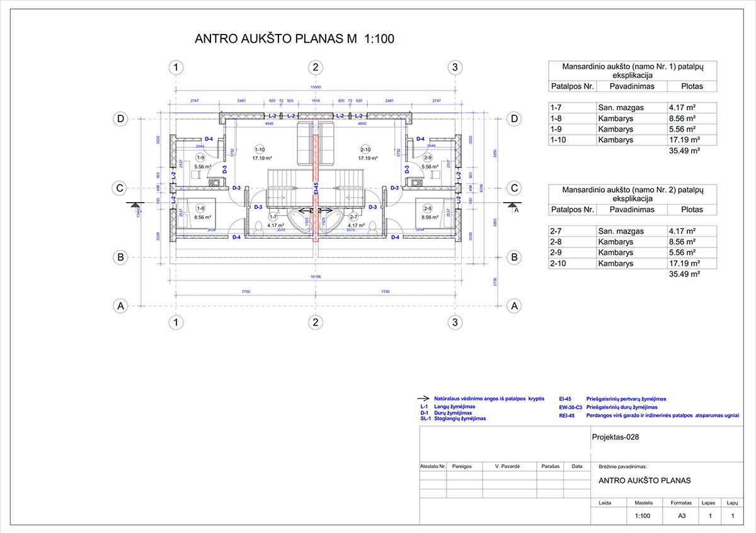Screen dimensions: 756x534
Task: Click the red EI-45 fire wall label
Action: [x=316, y=189]
